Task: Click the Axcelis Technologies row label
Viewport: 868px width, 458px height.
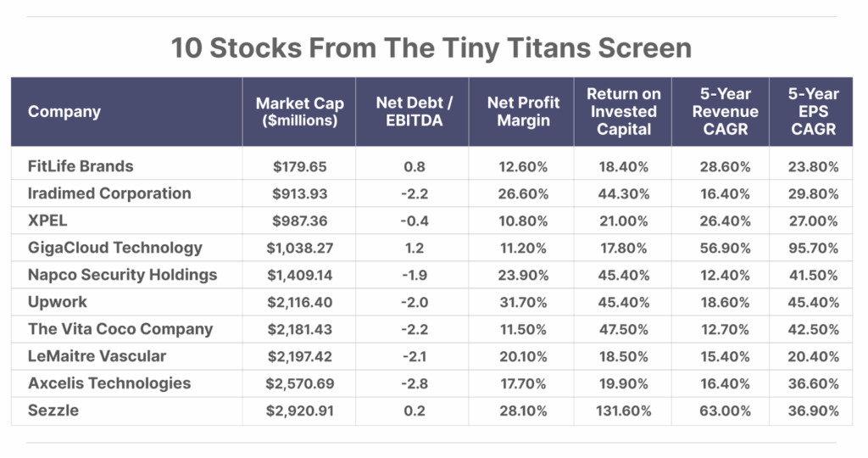Action: click(109, 383)
